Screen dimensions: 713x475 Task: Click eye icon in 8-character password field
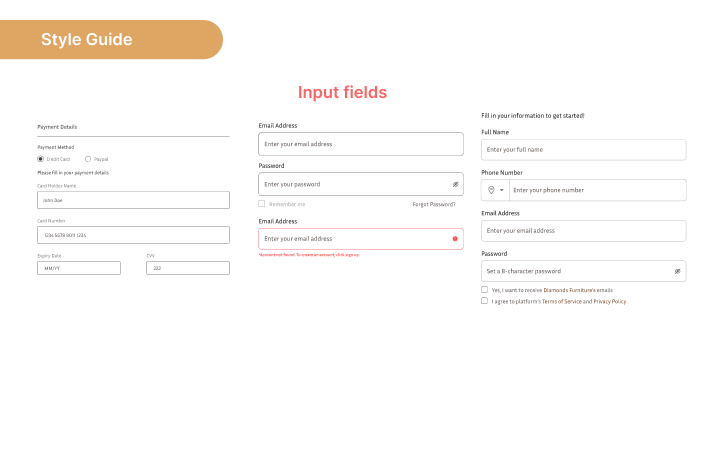pyautogui.click(x=677, y=271)
